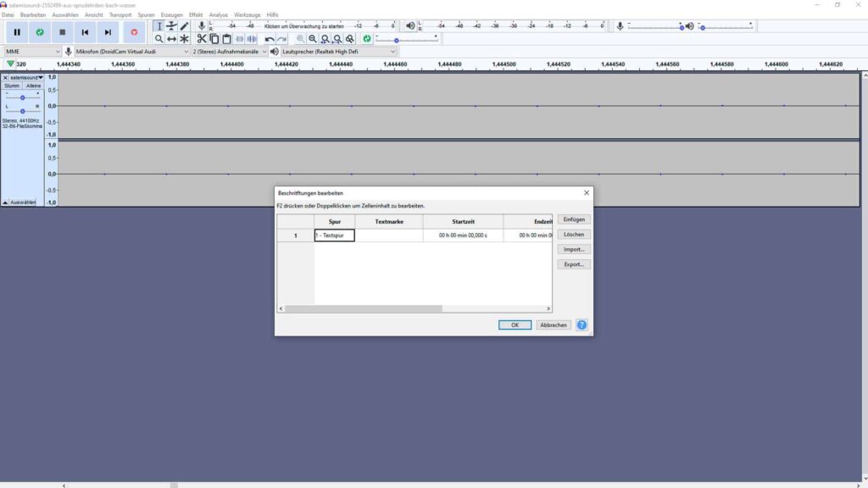Open help with the blue question icon

click(x=581, y=325)
